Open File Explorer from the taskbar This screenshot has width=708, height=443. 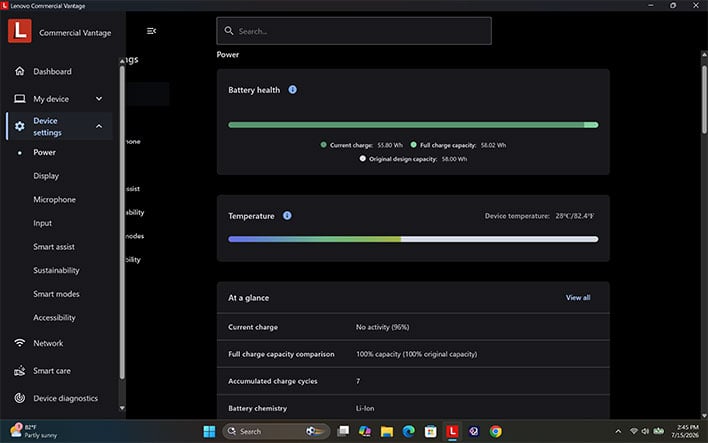click(x=387, y=431)
